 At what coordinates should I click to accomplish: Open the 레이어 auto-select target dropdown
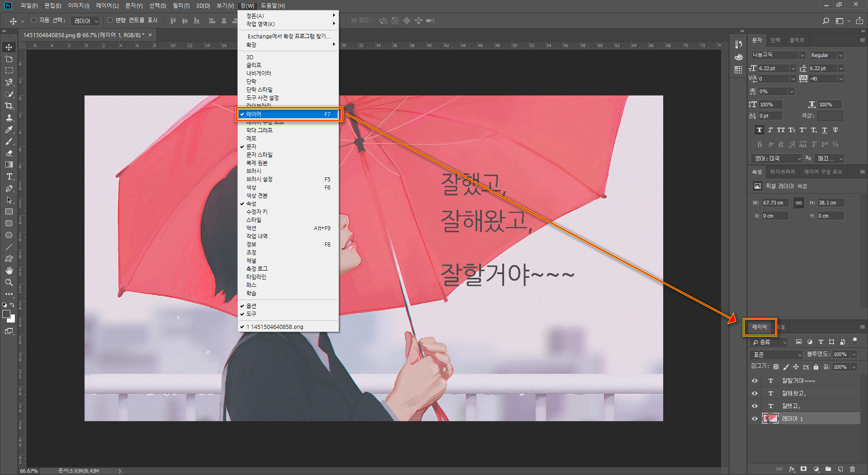click(85, 21)
